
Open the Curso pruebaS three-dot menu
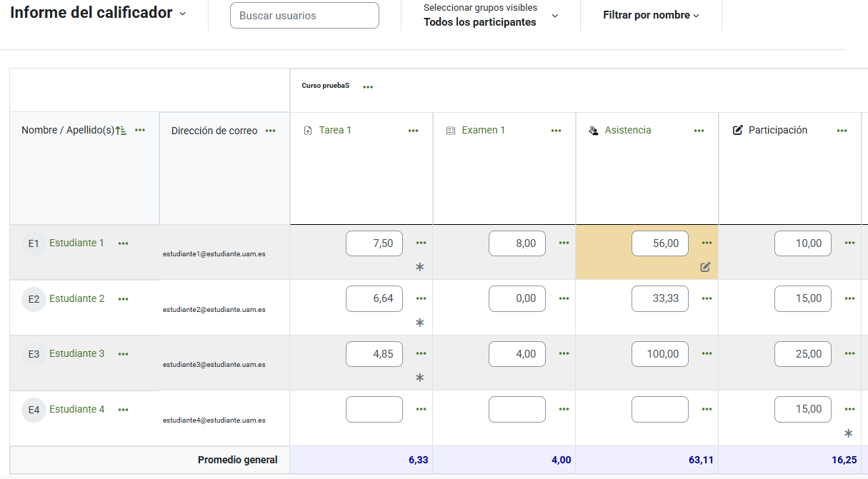[x=368, y=87]
